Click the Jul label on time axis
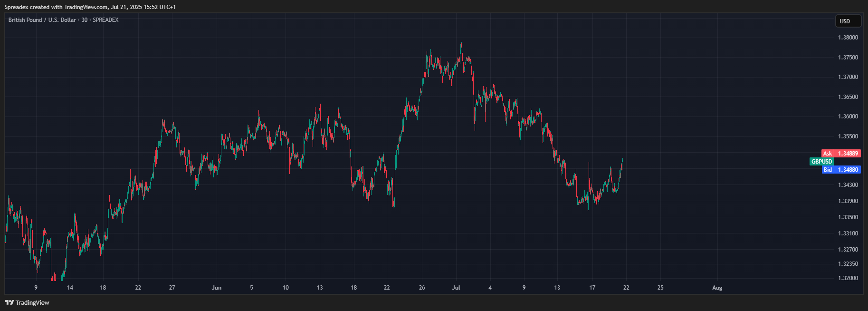The width and height of the screenshot is (868, 311). (456, 288)
